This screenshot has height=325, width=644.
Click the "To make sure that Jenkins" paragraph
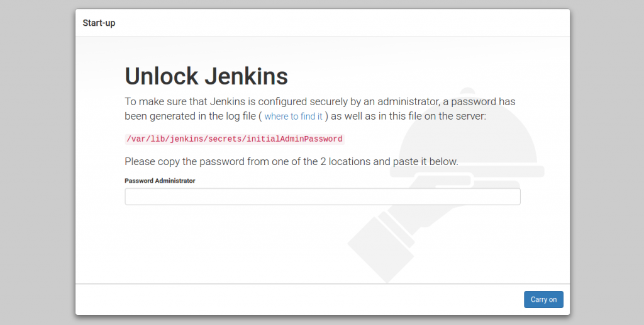[320, 108]
